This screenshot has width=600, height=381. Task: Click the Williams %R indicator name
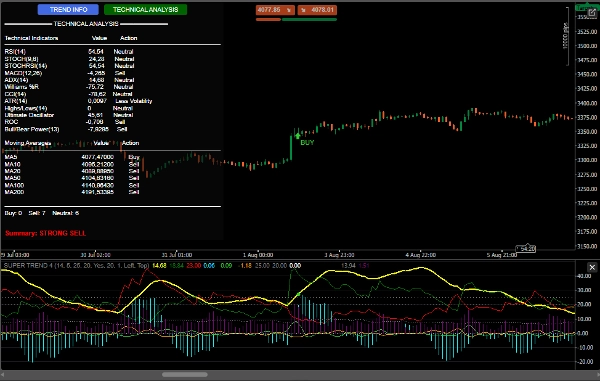coord(21,87)
